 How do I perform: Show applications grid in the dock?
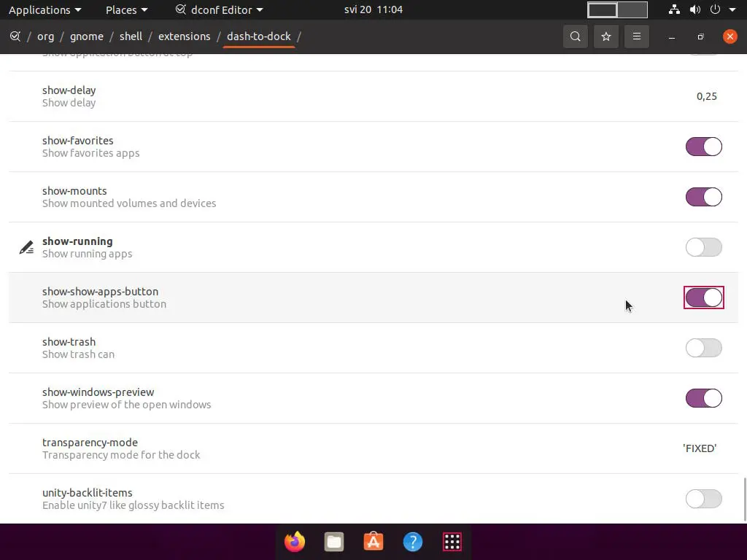click(452, 542)
